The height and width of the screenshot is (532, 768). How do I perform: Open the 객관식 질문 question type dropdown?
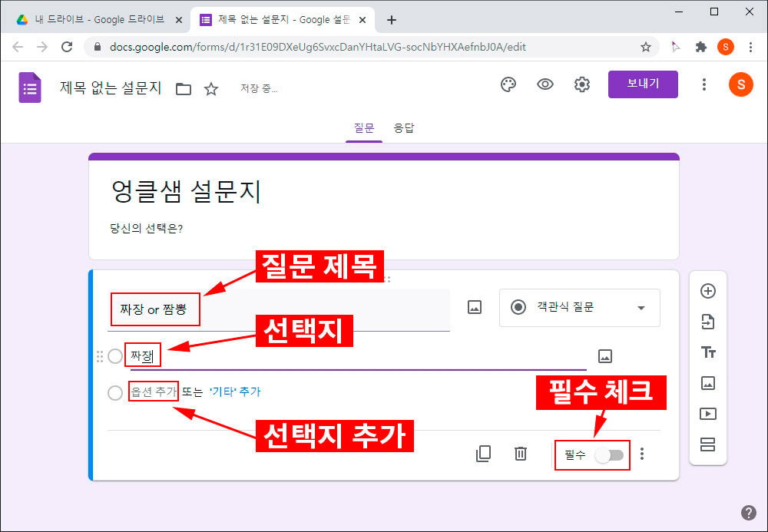580,307
